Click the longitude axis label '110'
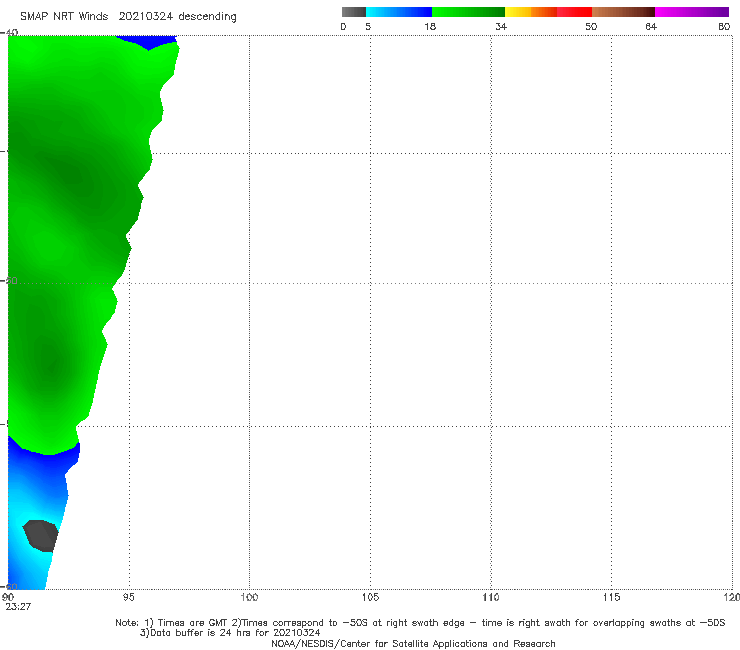740x650 pixels. [491, 598]
